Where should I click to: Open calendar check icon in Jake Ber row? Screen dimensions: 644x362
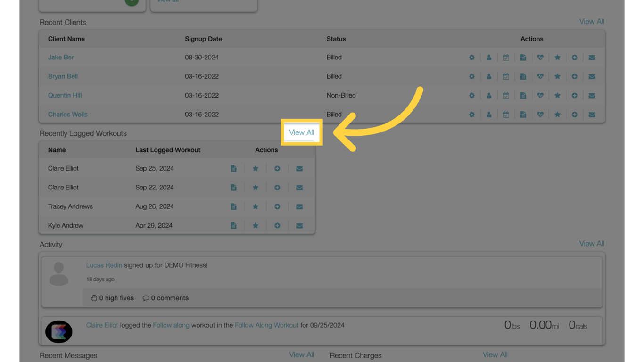click(x=506, y=58)
